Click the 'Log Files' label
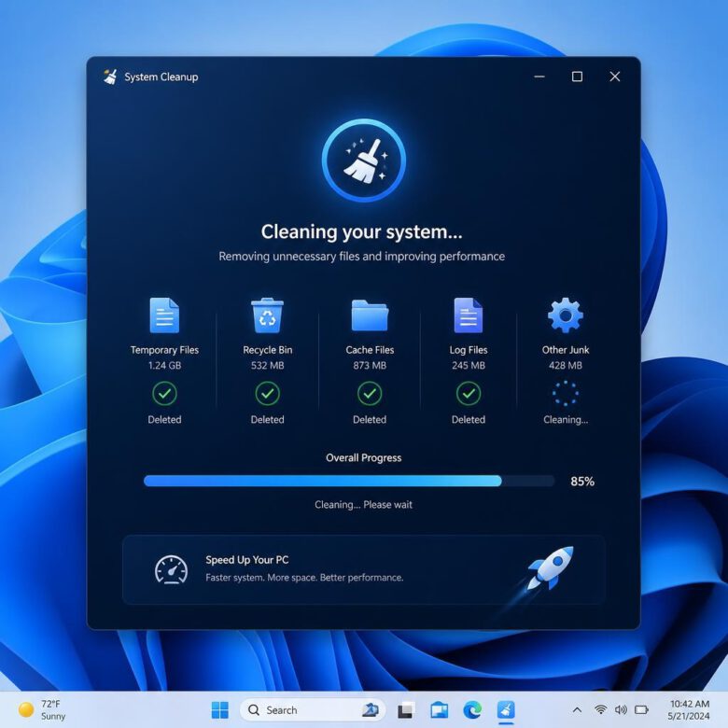 click(469, 350)
